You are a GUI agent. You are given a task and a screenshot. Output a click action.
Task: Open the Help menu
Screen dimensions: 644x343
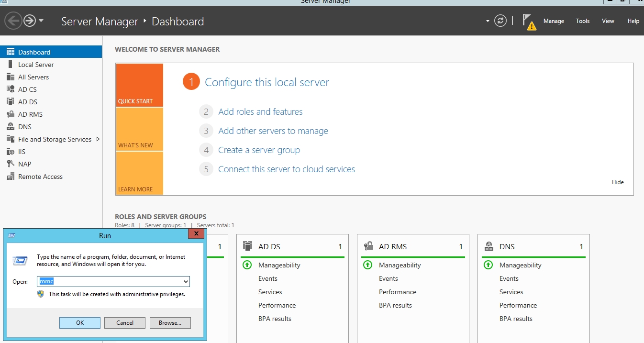point(633,21)
